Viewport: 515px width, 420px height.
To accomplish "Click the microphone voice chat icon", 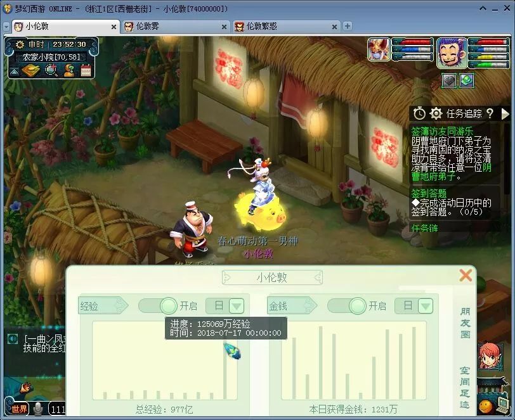I will 38,409.
